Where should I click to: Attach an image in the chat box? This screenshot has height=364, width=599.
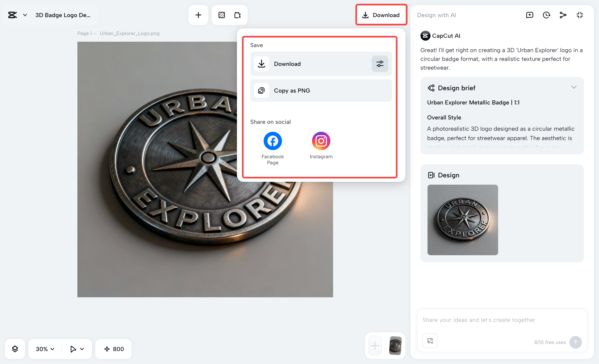click(x=430, y=341)
